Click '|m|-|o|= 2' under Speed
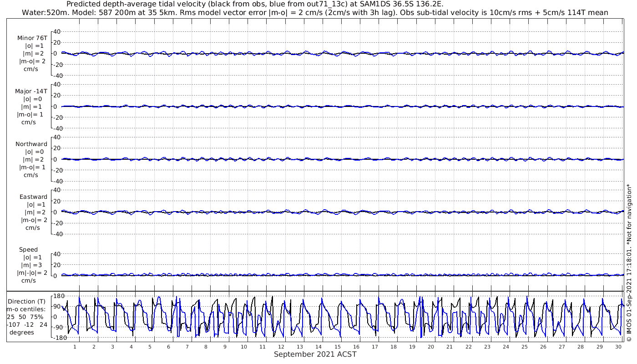Viewport: 637px width, 364px height. coord(32,273)
